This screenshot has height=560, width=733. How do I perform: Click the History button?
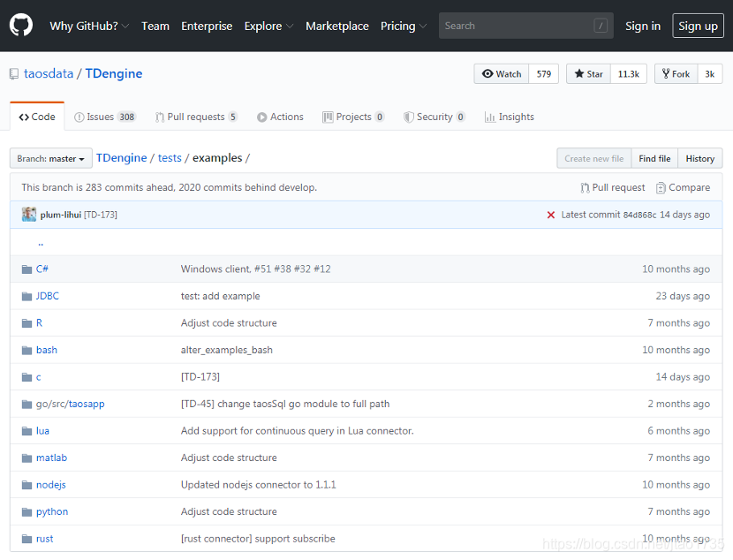click(x=699, y=158)
